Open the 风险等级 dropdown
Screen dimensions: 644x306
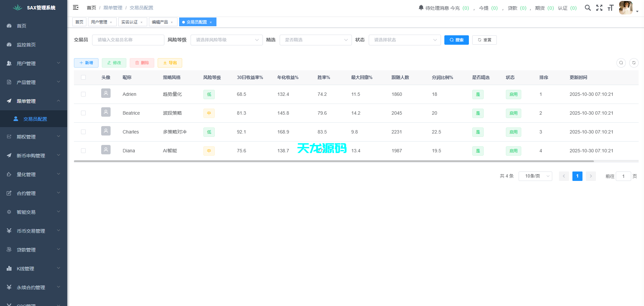tap(227, 40)
